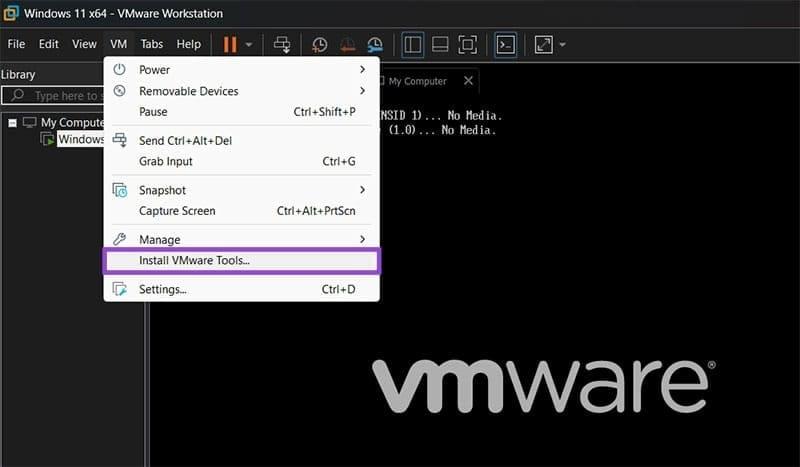
Task: Select Capture Screen menu item
Action: [x=241, y=211]
